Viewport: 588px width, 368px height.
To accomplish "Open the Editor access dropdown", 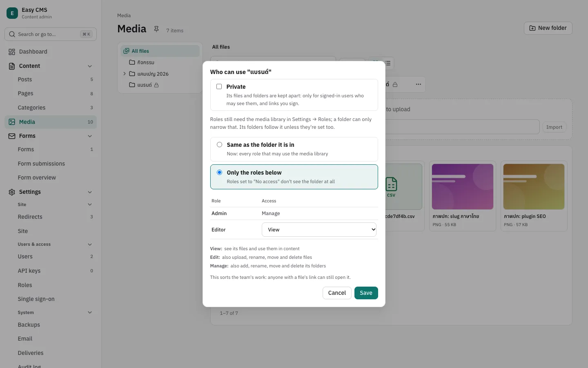I will (x=319, y=230).
